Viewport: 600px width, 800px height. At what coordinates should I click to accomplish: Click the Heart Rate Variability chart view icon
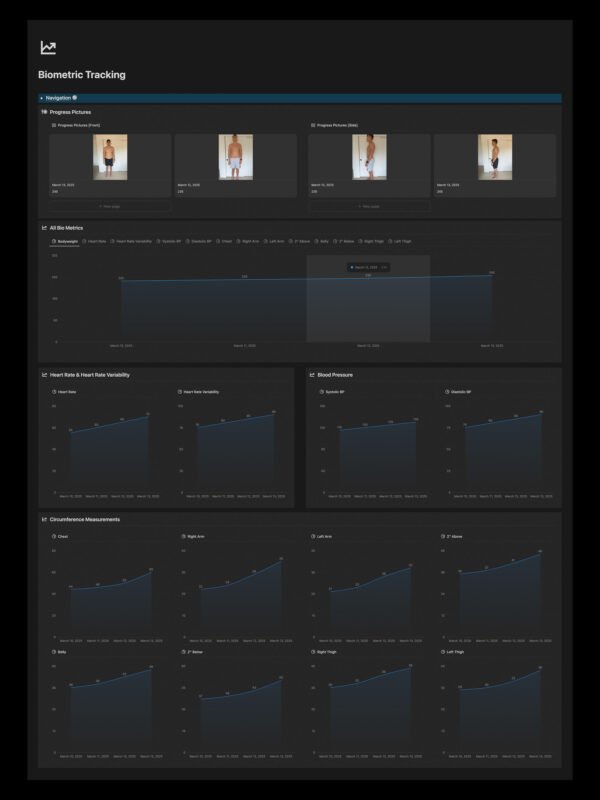(178, 392)
